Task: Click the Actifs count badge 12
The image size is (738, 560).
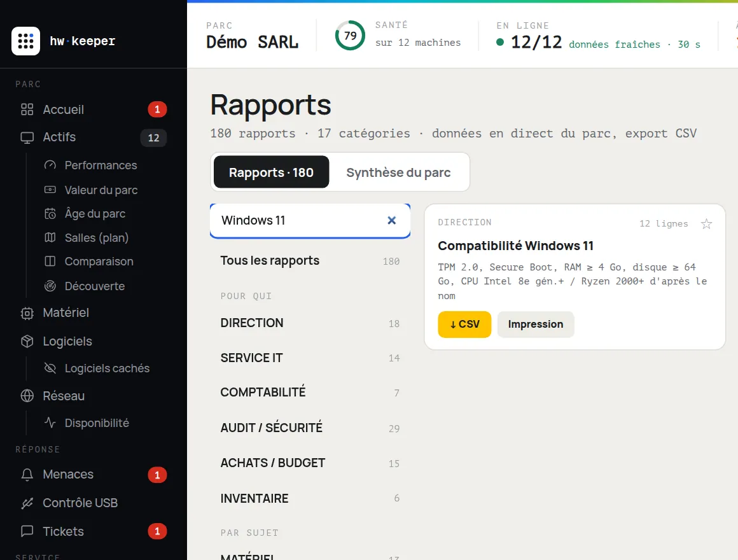Action: point(153,138)
